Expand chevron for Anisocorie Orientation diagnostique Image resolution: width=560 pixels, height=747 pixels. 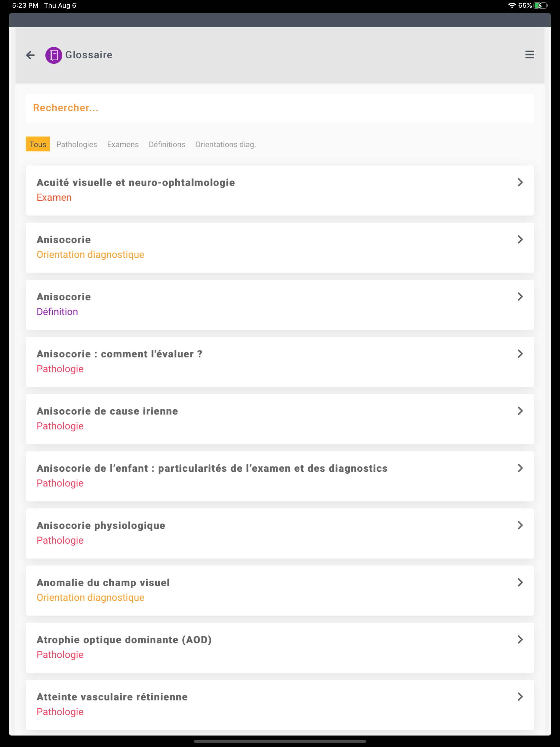(520, 240)
